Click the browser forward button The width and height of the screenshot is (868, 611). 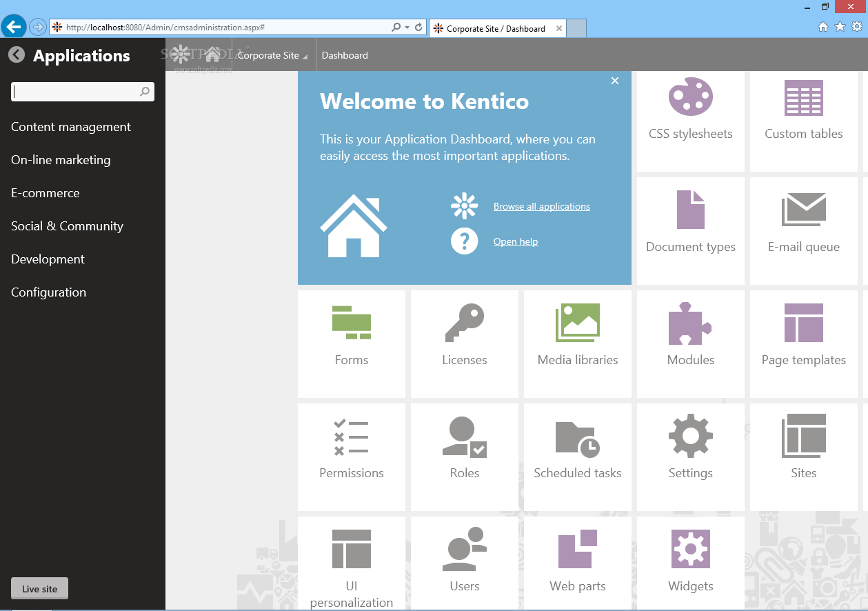pos(38,27)
